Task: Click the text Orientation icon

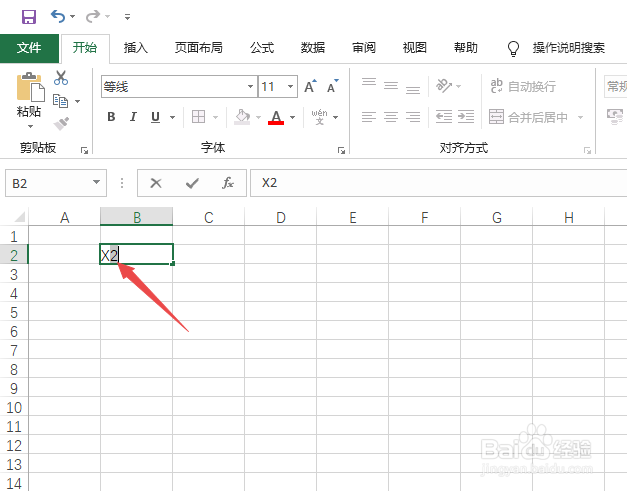Action: (444, 86)
